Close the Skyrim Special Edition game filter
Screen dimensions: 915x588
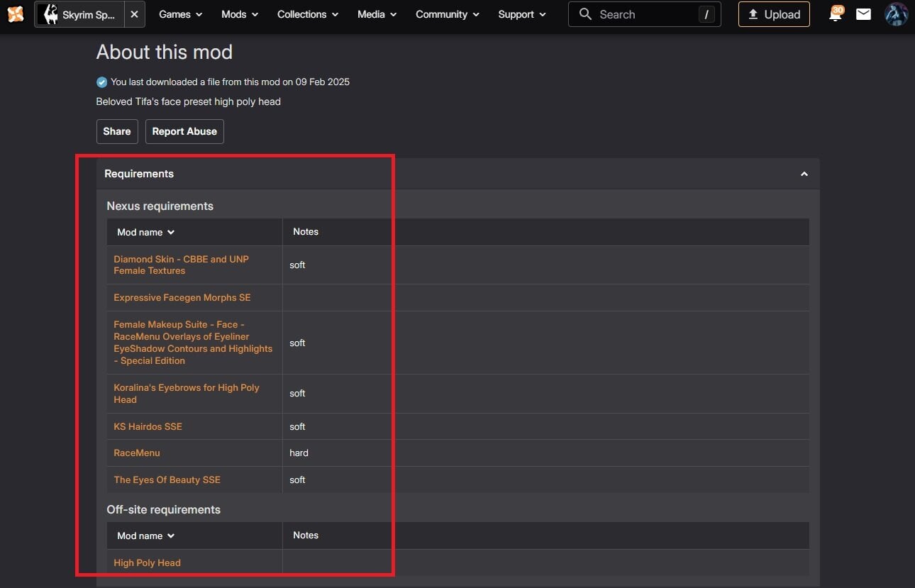(134, 14)
